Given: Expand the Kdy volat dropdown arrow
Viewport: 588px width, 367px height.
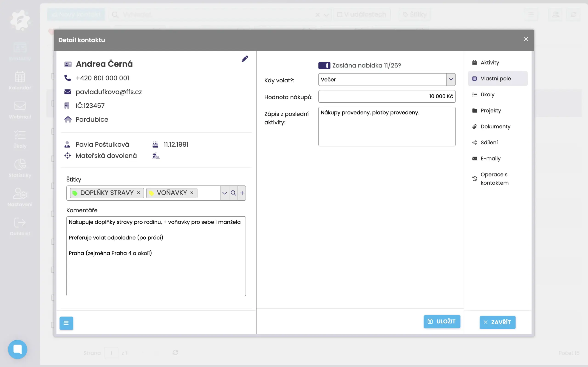Looking at the screenshot, I should click(451, 79).
